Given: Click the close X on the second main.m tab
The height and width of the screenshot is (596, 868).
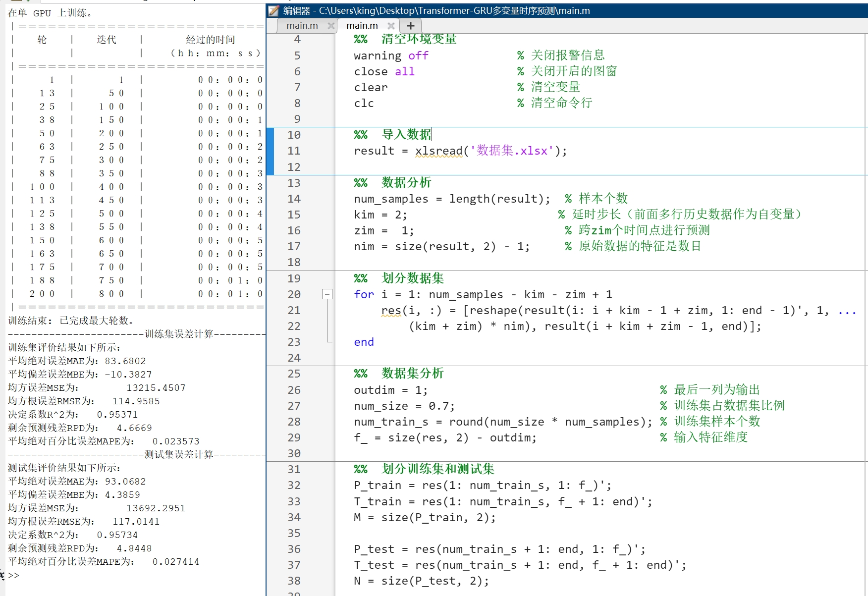Looking at the screenshot, I should (x=391, y=25).
